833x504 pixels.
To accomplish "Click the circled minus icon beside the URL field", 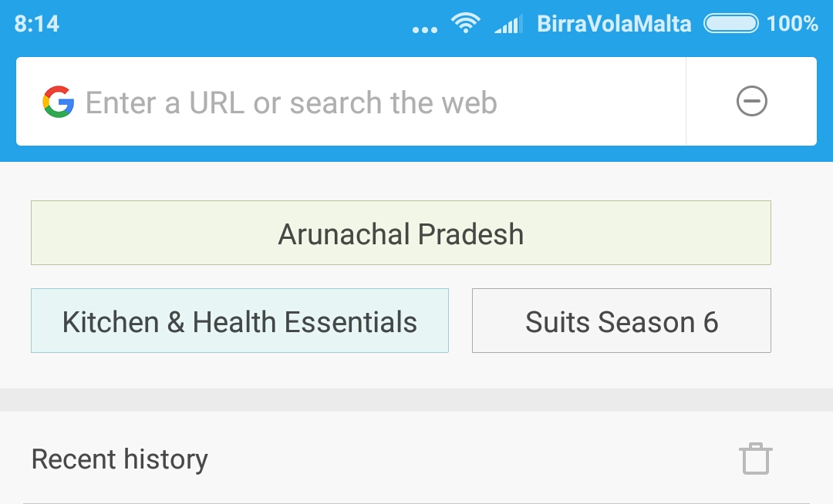I will [x=752, y=101].
